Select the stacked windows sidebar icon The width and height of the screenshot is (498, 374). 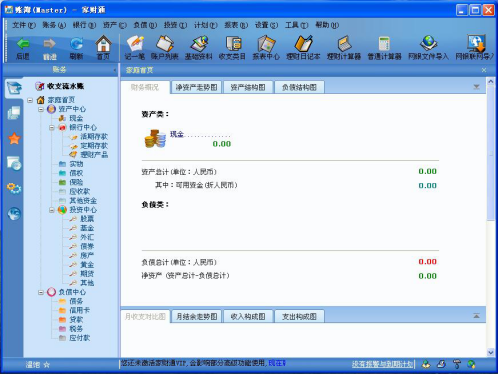click(x=14, y=113)
